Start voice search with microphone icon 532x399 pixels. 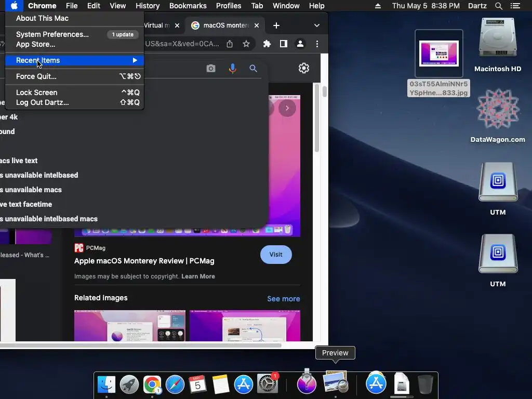pyautogui.click(x=232, y=69)
